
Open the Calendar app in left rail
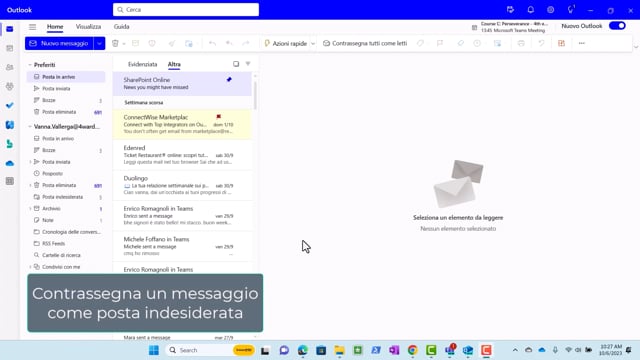click(x=10, y=48)
